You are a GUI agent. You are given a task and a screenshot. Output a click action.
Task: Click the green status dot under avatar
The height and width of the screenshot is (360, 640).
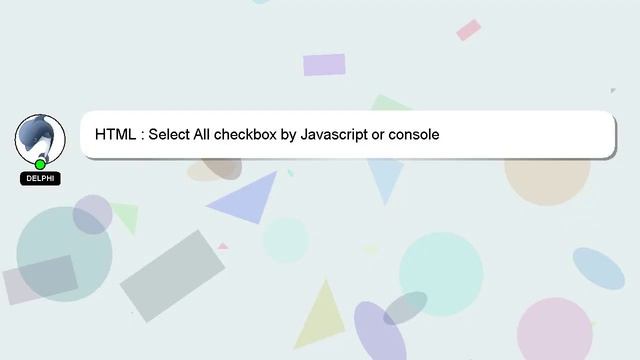[x=40, y=164]
